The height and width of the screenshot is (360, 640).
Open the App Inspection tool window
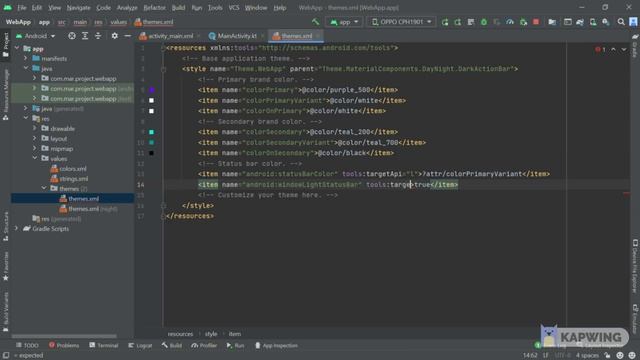pos(276,345)
